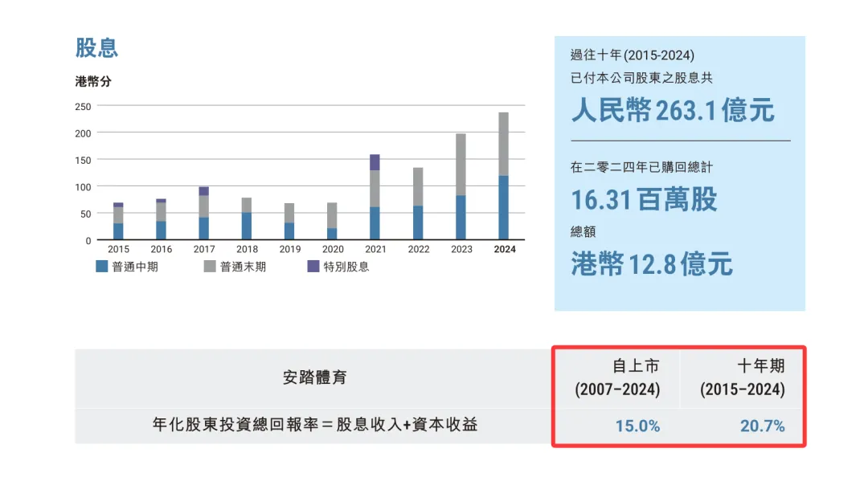Click the x-axis label 2021
Screen dimensions: 868x477
point(375,250)
